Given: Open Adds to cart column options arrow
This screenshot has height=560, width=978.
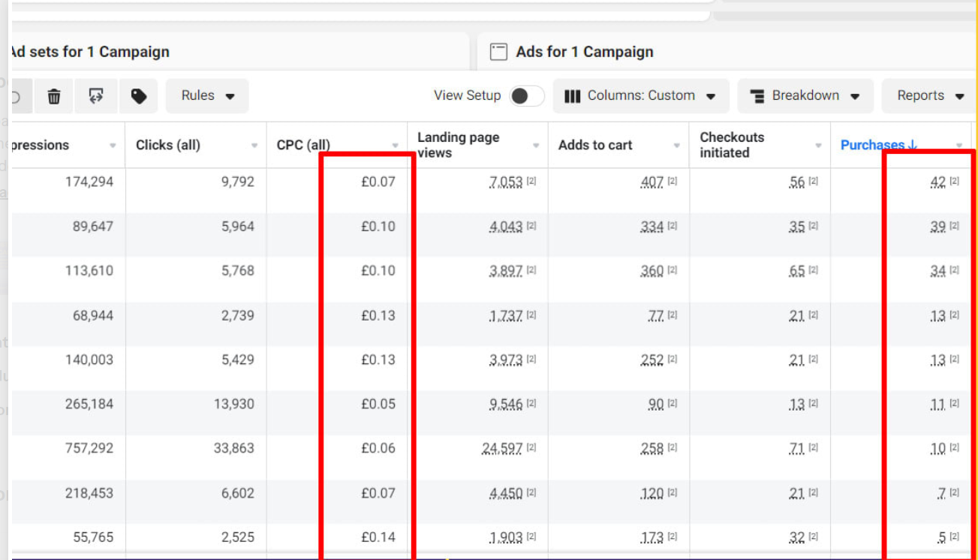Looking at the screenshot, I should click(677, 146).
